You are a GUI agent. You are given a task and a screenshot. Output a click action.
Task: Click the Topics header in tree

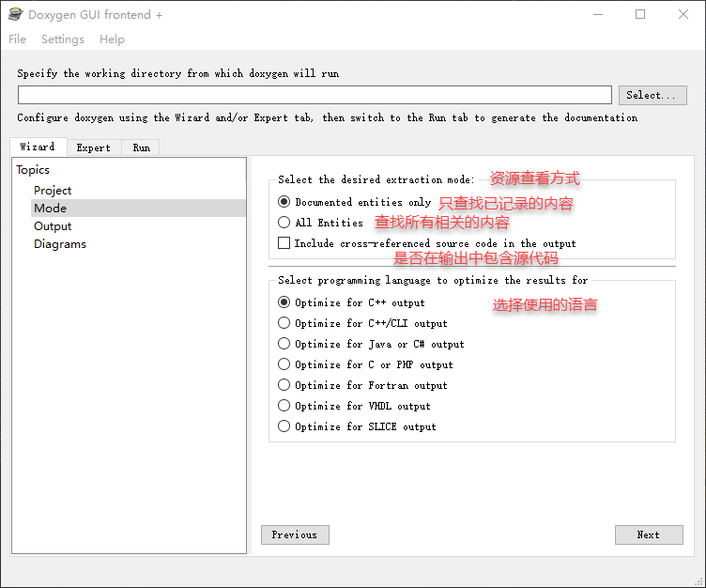33,170
